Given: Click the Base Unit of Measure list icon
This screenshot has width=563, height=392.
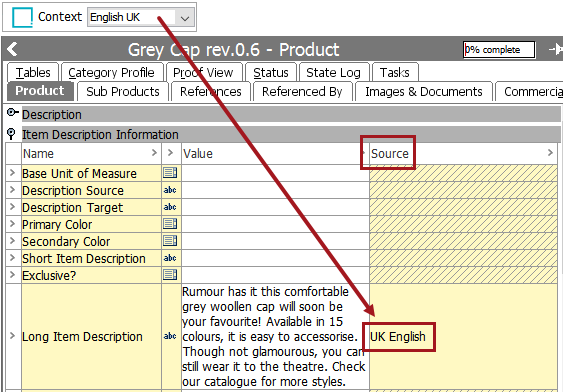Looking at the screenshot, I should 170,173.
